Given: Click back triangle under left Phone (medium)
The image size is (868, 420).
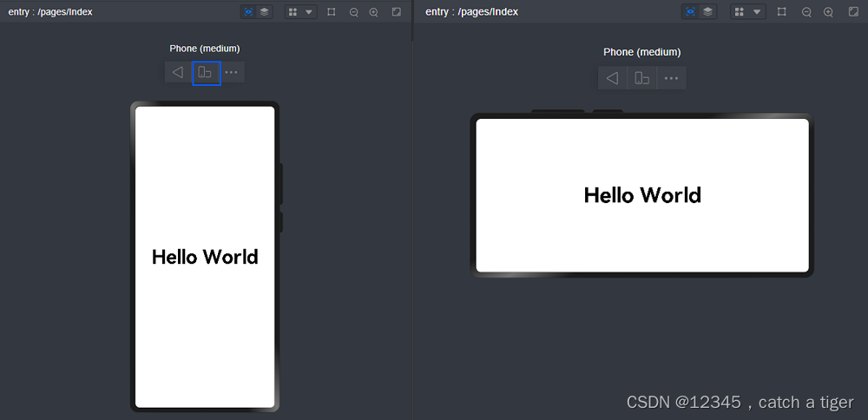Looking at the screenshot, I should 178,73.
